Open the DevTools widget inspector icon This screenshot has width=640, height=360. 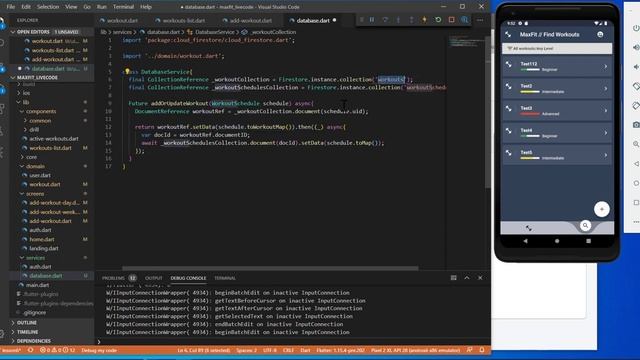pos(464,20)
